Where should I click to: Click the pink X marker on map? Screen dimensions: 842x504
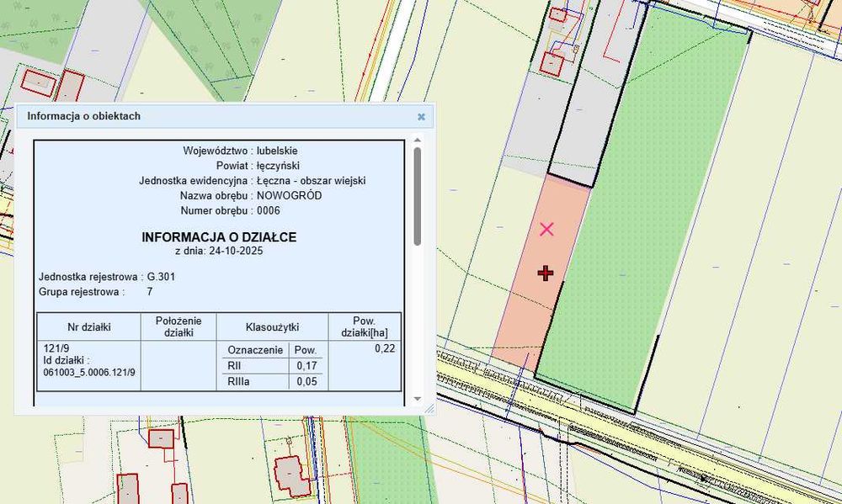tap(546, 230)
